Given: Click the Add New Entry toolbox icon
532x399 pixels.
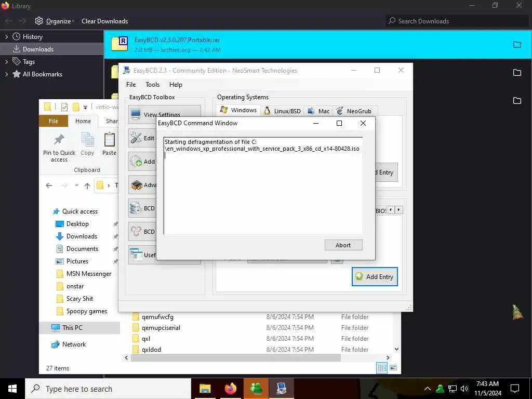Looking at the screenshot, I should pos(136,161).
